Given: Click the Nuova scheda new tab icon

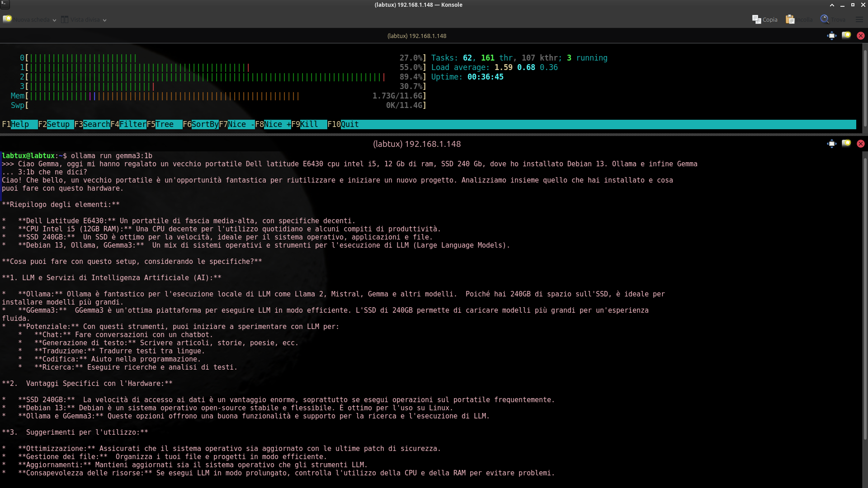Looking at the screenshot, I should pos(7,19).
